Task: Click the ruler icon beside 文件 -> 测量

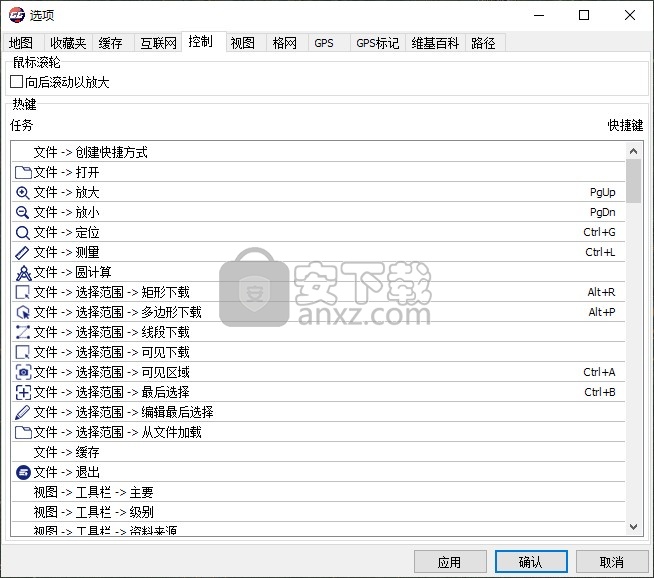Action: (23, 253)
